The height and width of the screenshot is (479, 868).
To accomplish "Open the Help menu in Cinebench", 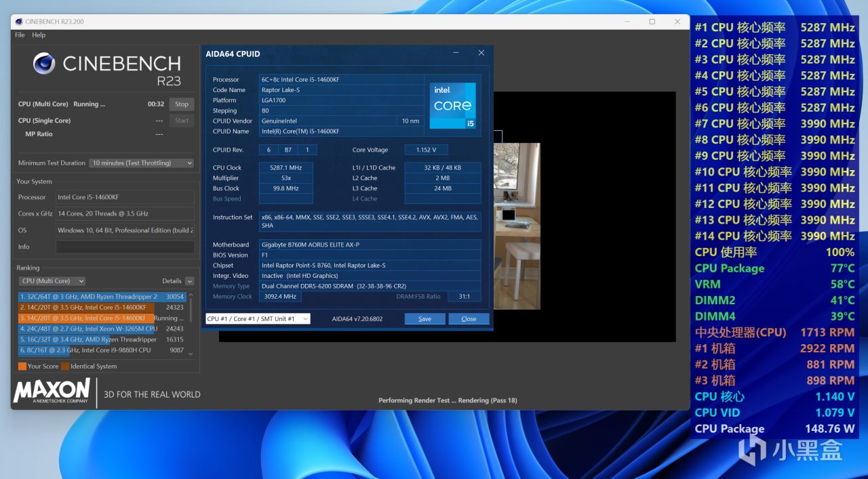I will click(x=39, y=35).
